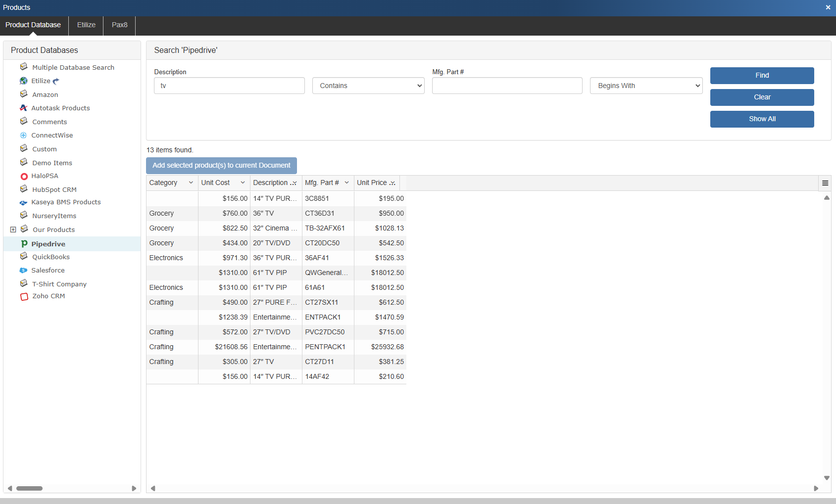
Task: Select the QuickBooks database in sidebar
Action: click(x=51, y=257)
